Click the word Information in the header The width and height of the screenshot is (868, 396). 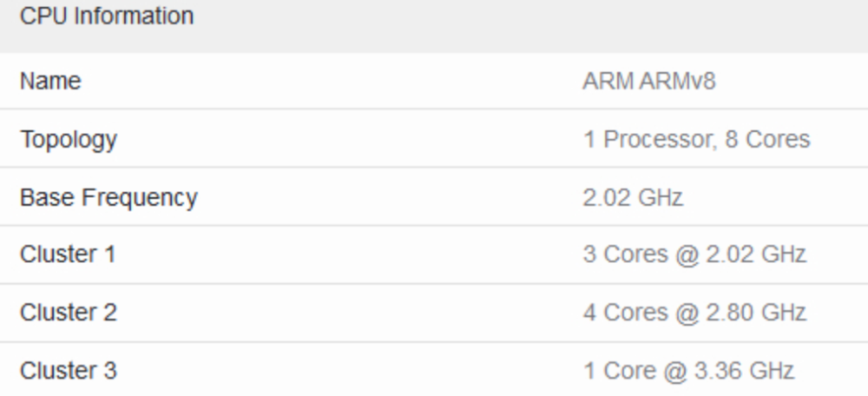click(134, 16)
